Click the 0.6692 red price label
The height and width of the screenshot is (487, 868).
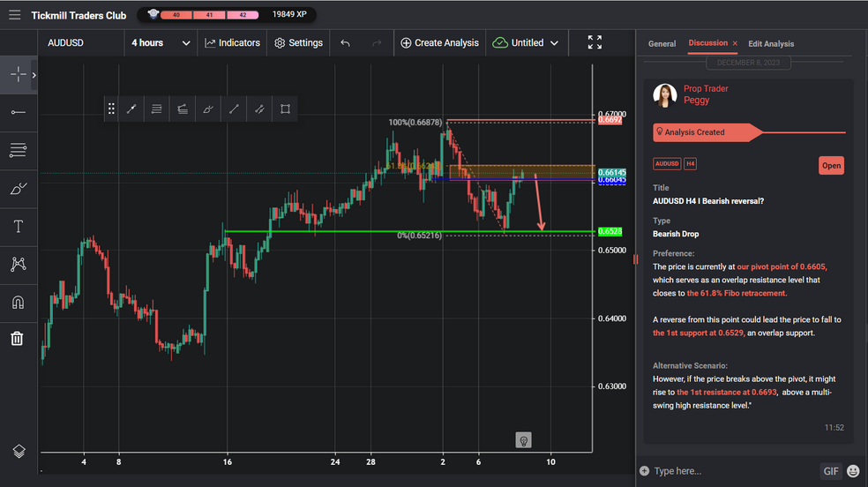click(x=610, y=120)
